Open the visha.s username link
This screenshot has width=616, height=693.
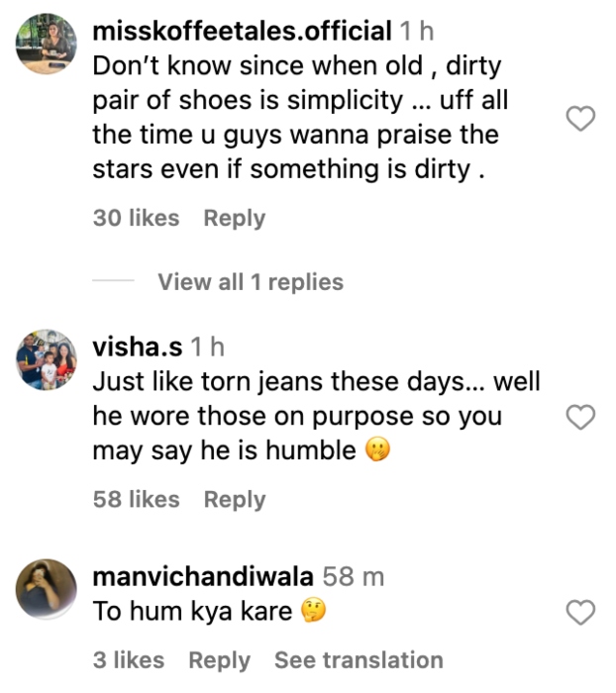click(136, 346)
